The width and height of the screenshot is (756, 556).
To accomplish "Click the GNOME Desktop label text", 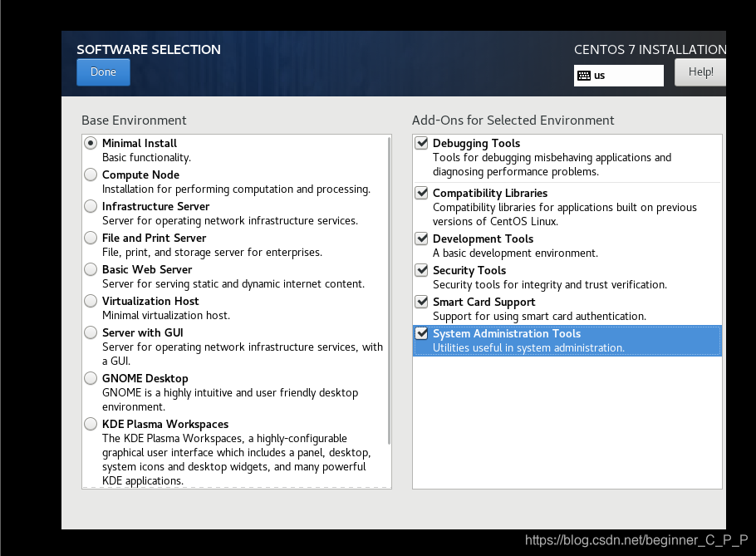I will (145, 378).
